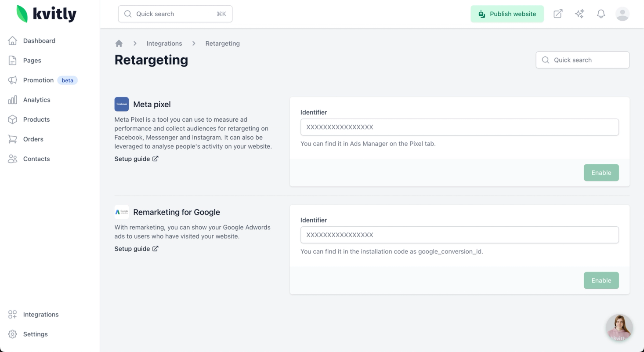Viewport: 644px width, 352px height.
Task: Click the kvitly leaf logo
Action: (22, 14)
